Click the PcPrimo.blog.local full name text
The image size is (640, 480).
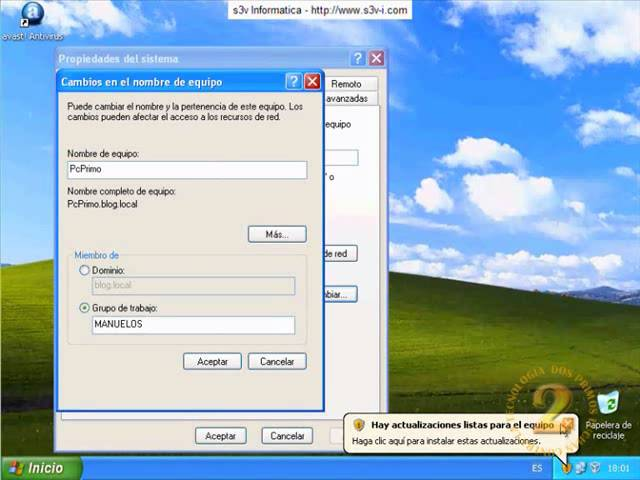click(x=102, y=204)
